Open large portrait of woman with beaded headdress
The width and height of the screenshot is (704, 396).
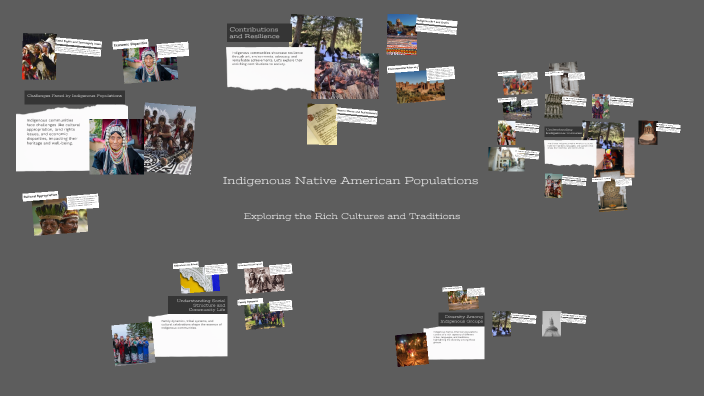(x=116, y=146)
